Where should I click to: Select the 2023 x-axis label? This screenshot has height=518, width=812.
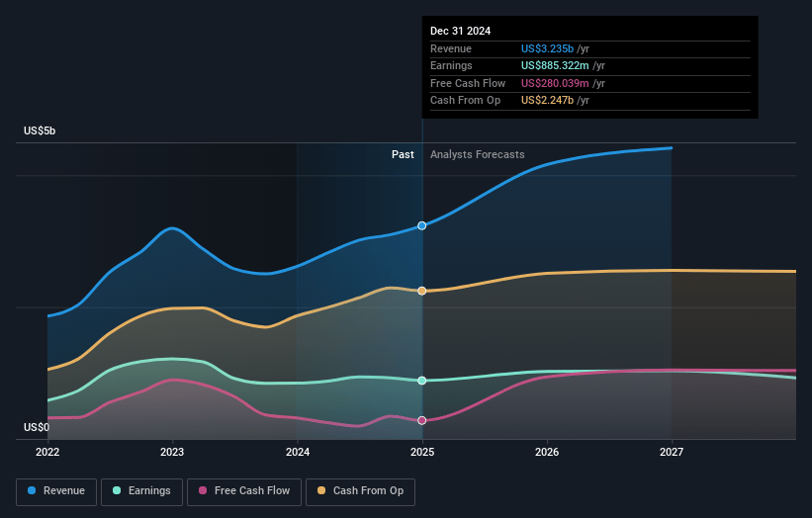(172, 452)
